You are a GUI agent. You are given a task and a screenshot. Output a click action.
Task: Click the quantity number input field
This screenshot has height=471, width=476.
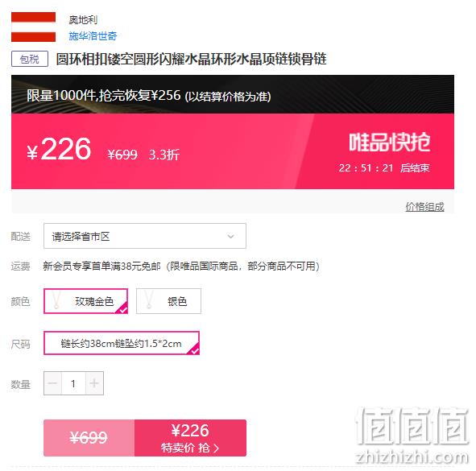pyautogui.click(x=73, y=383)
